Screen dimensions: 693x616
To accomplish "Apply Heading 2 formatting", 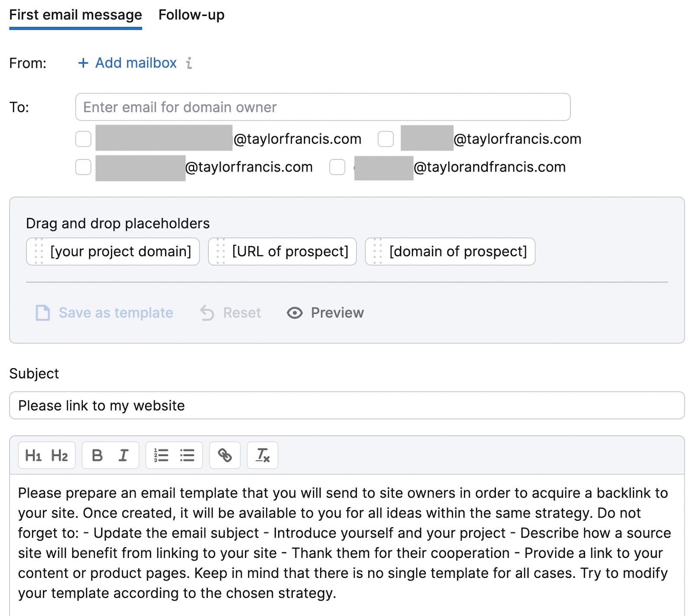I will 59,455.
